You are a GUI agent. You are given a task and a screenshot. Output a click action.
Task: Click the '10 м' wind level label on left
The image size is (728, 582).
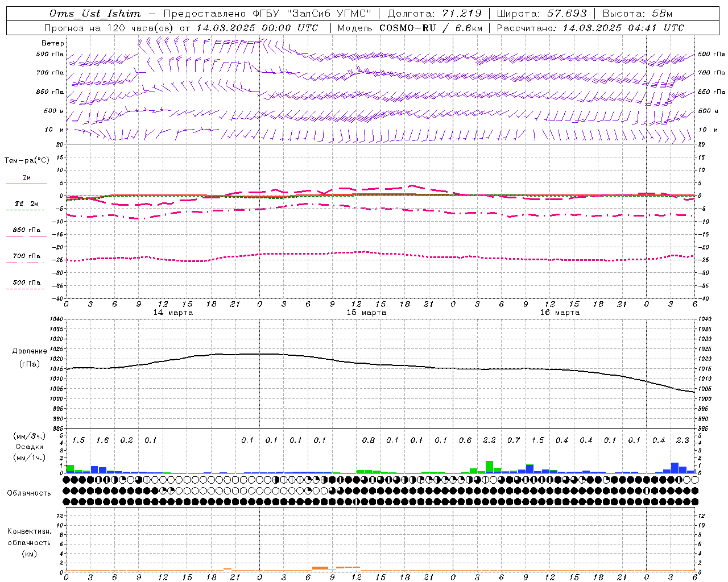point(55,130)
